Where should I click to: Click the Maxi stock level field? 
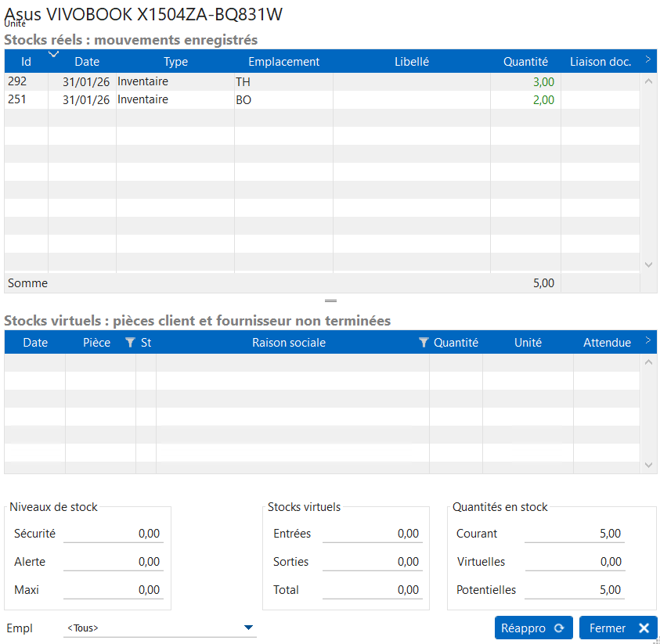click(113, 590)
